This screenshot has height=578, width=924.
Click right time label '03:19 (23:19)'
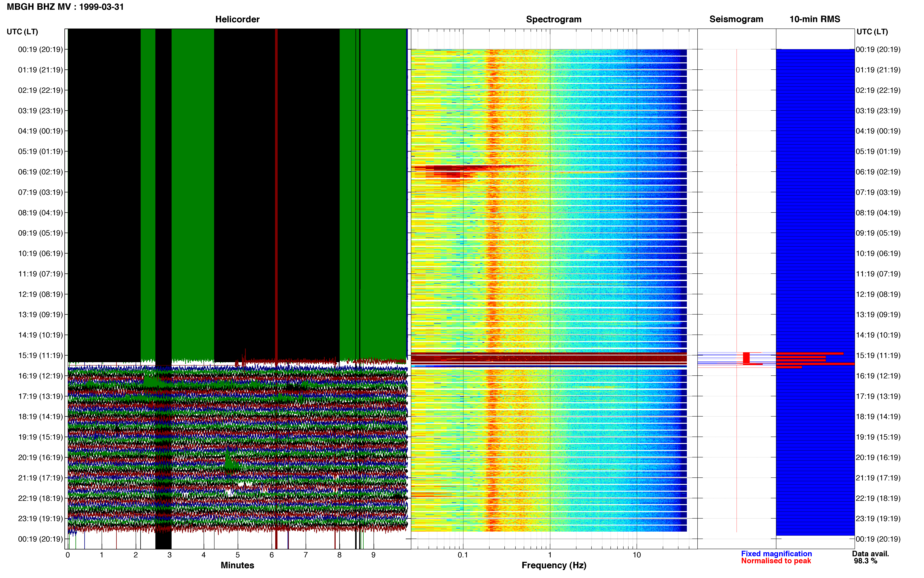tap(878, 110)
